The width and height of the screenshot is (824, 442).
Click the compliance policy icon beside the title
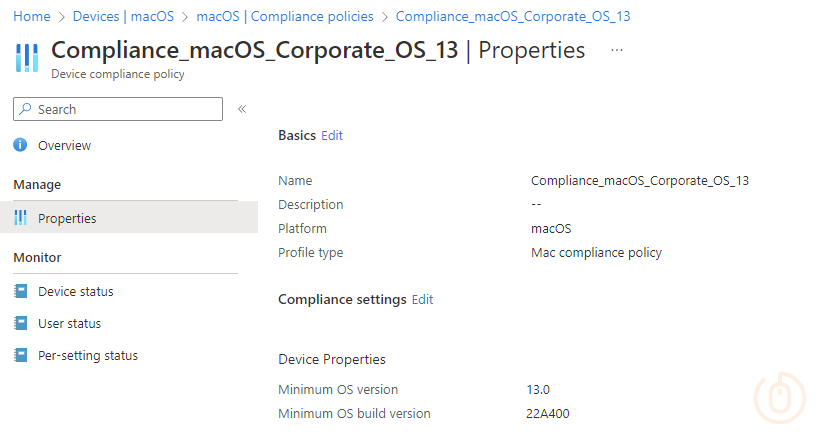[27, 57]
